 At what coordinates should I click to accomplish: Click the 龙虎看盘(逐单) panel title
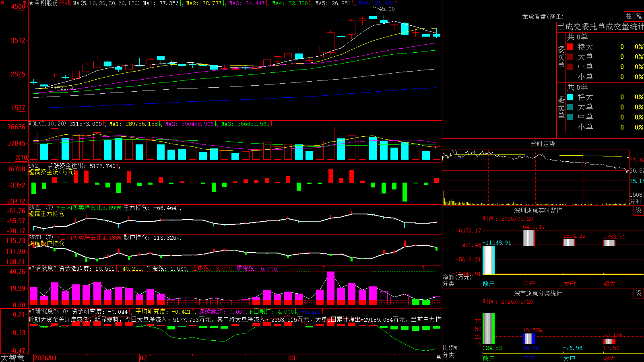pos(543,16)
